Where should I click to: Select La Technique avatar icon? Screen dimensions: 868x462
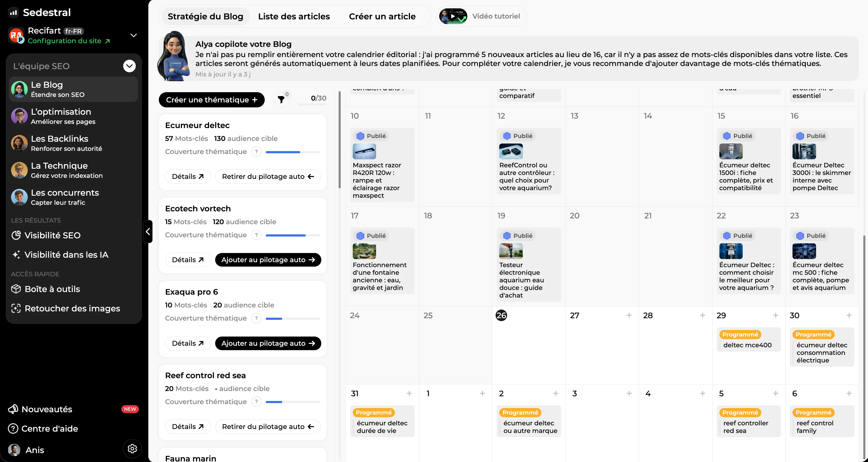[x=19, y=170]
